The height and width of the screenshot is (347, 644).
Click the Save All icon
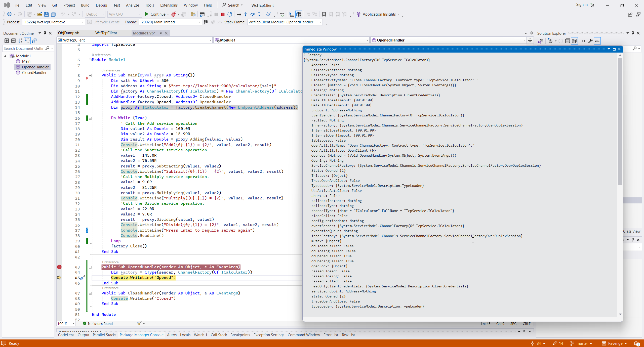point(53,14)
